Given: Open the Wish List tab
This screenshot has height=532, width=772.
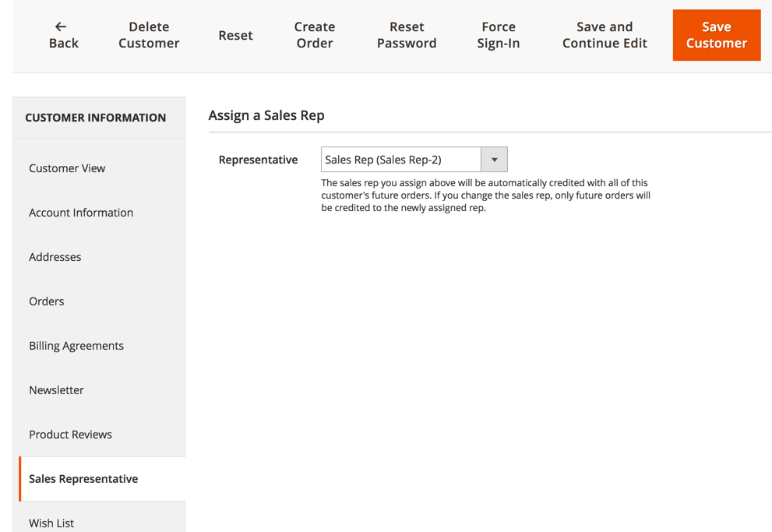Looking at the screenshot, I should 51,523.
